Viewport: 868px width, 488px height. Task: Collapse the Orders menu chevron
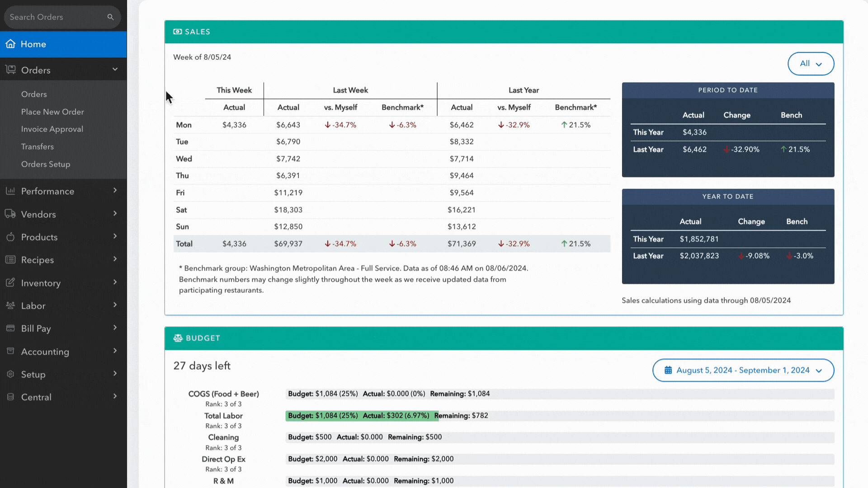(x=115, y=69)
